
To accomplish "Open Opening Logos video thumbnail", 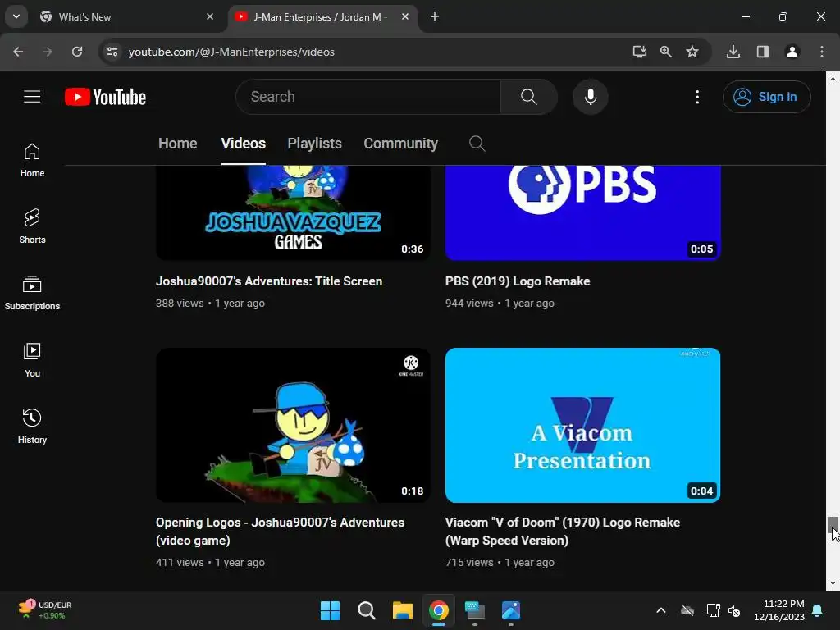I will click(x=293, y=426).
